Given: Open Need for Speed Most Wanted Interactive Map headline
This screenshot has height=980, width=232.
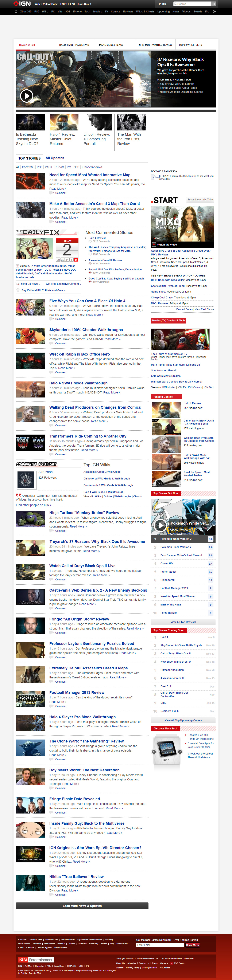Looking at the screenshot, I should click(x=90, y=175).
